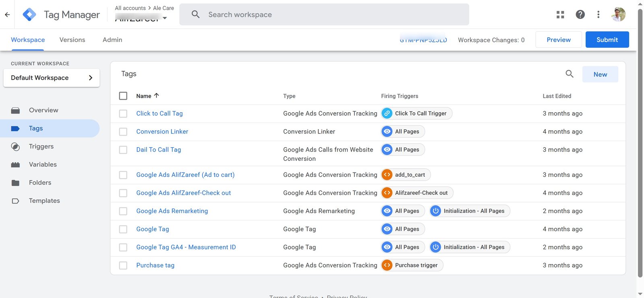Click the Folders sidebar icon
This screenshot has height=298, width=644.
(15, 183)
